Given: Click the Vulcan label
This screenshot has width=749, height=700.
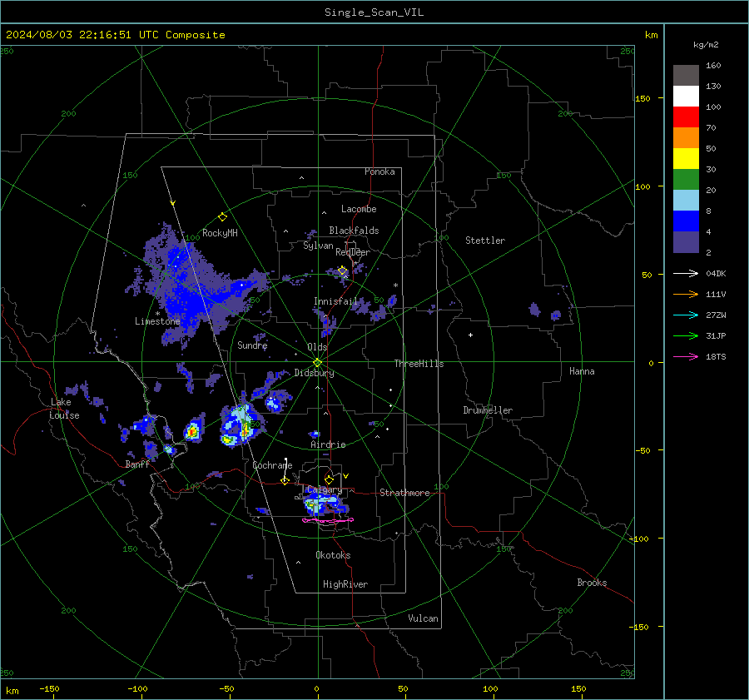Looking at the screenshot, I should 423,618.
